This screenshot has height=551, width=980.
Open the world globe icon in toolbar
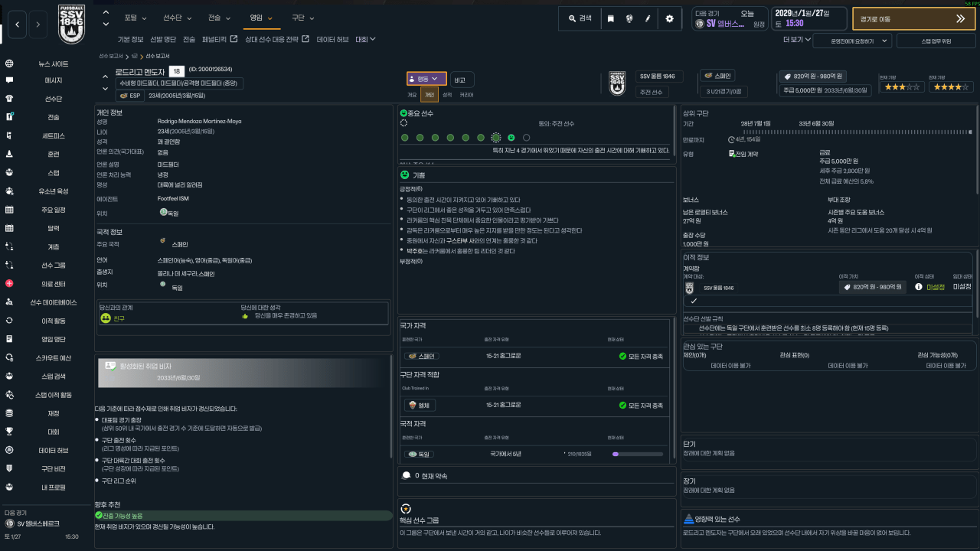[x=629, y=18]
